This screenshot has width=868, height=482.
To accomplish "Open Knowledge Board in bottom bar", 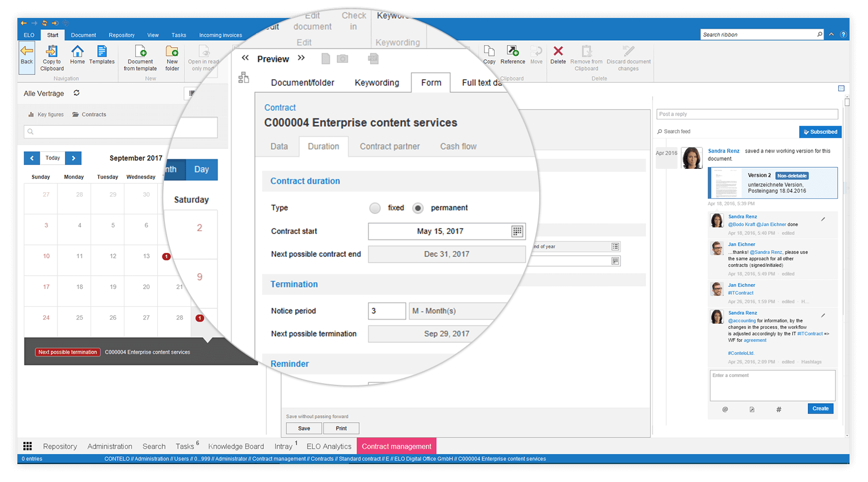I will pyautogui.click(x=236, y=446).
